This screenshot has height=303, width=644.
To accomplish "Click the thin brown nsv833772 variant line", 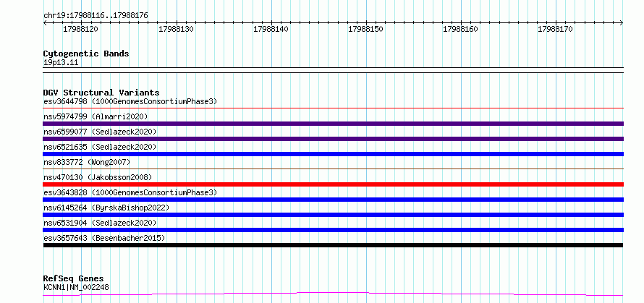I will 333,168.
